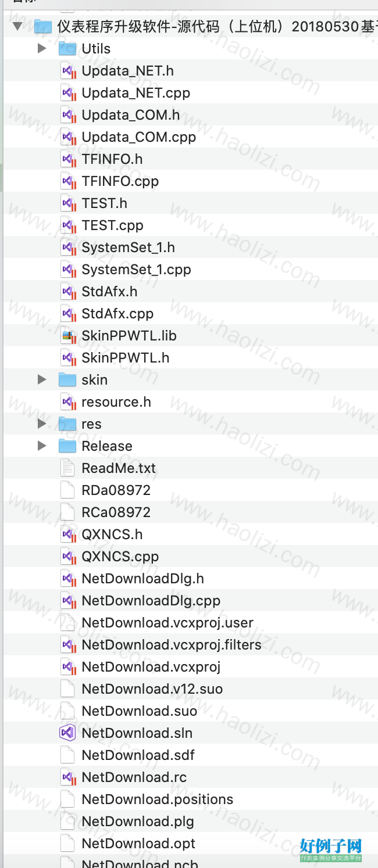Click the Utils folder icon
The height and width of the screenshot is (868, 378).
pos(67,48)
